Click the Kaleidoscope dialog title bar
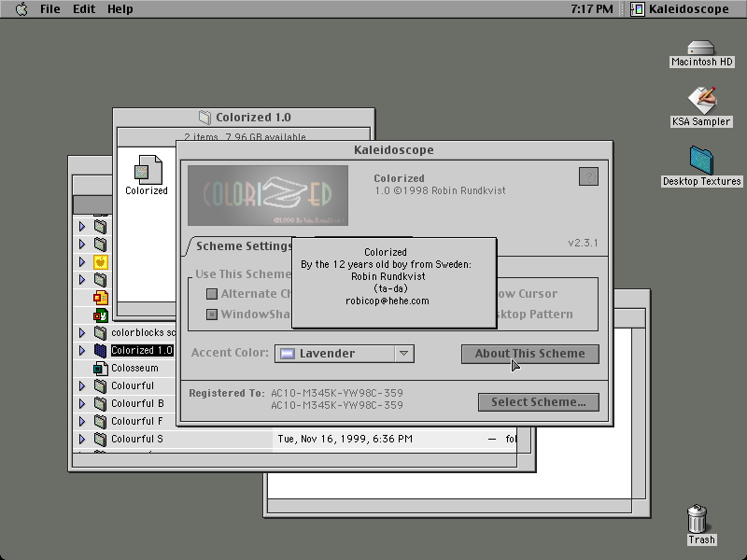Viewport: 747px width, 560px height. 394,150
